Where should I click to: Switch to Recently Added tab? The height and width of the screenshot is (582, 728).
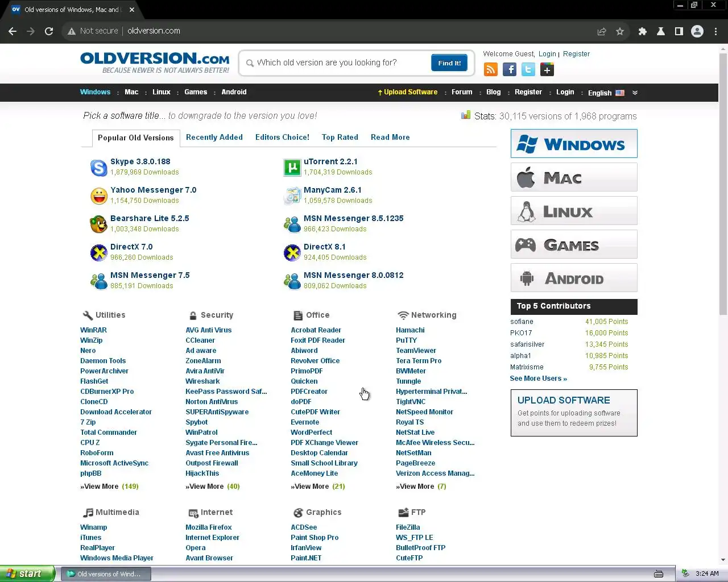pyautogui.click(x=214, y=138)
